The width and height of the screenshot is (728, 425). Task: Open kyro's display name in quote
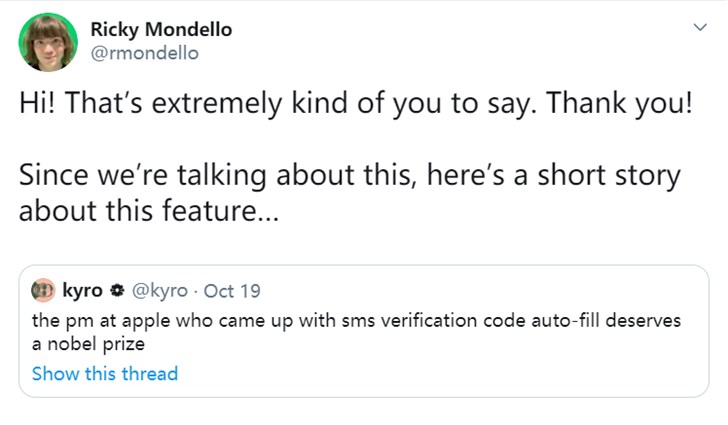[82, 291]
